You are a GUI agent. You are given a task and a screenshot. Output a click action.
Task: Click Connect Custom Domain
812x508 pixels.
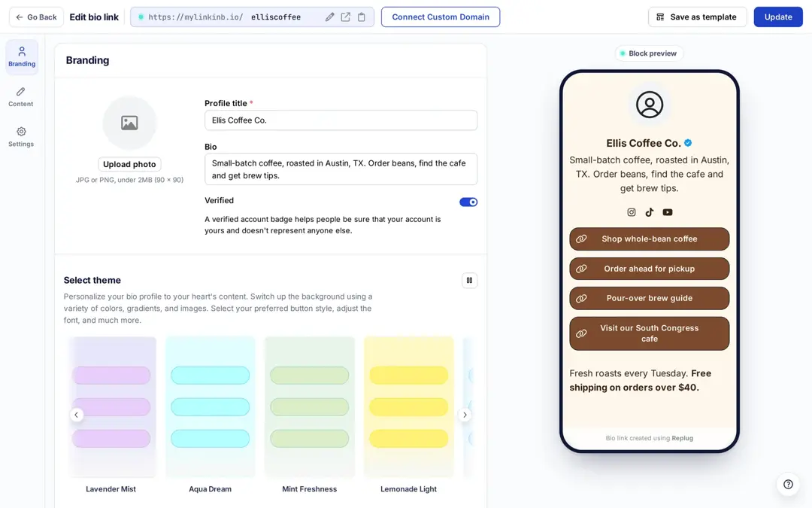441,17
